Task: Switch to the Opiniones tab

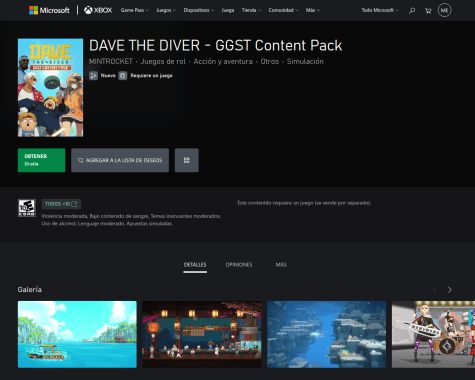Action: coord(239,265)
